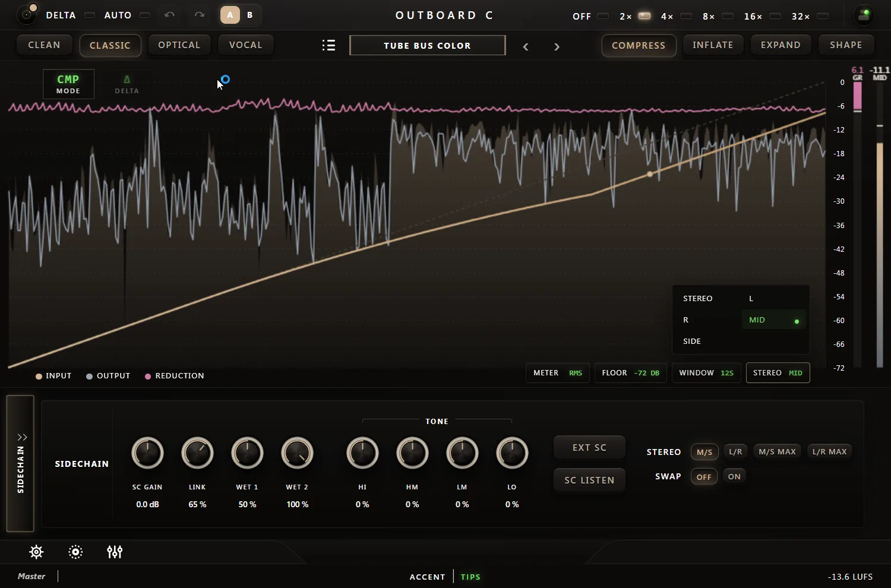This screenshot has height=588, width=891.
Task: Toggle the AUTO switch
Action: pos(145,15)
